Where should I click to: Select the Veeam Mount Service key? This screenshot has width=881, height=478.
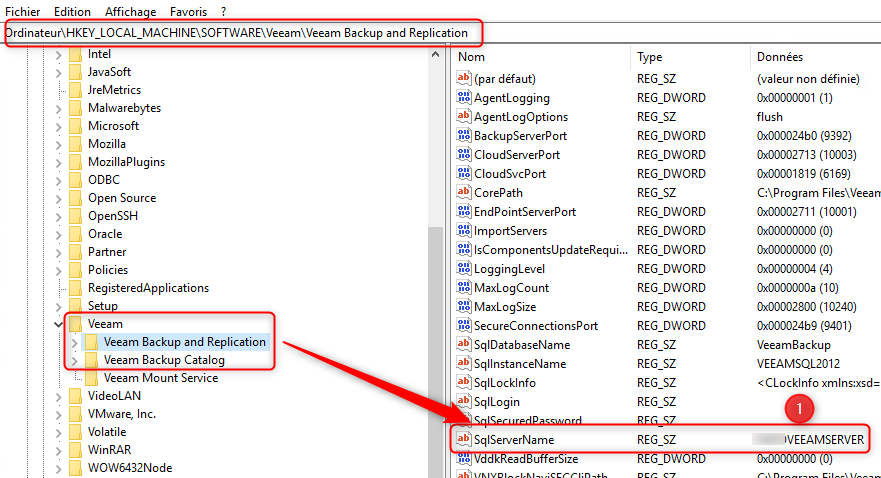click(x=160, y=378)
